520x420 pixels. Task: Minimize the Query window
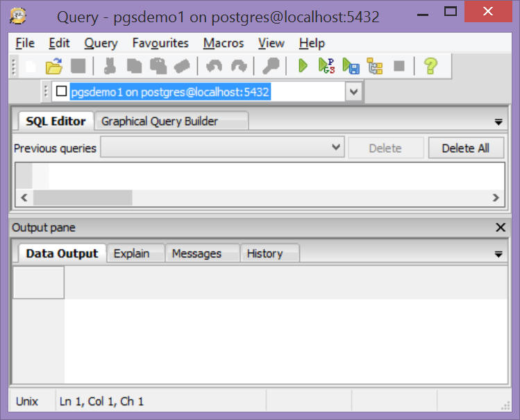(x=423, y=13)
